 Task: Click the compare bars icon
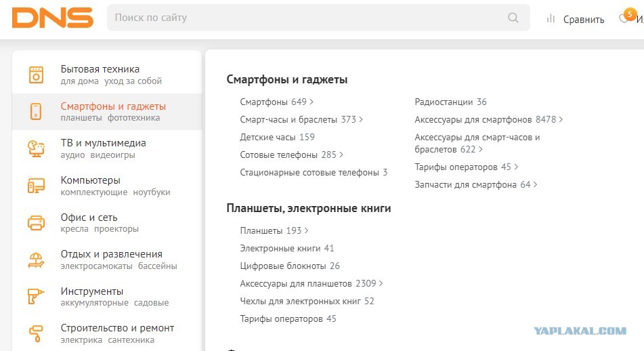[x=551, y=18]
